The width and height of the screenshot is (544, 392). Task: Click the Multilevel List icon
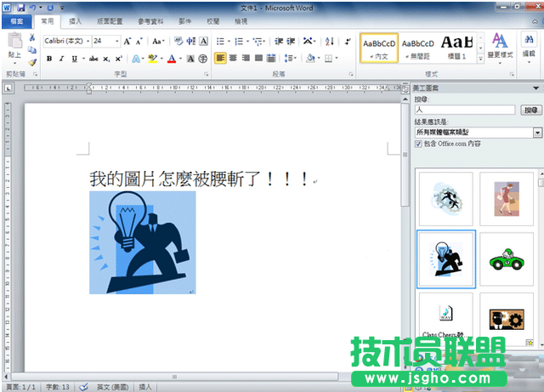click(x=258, y=42)
